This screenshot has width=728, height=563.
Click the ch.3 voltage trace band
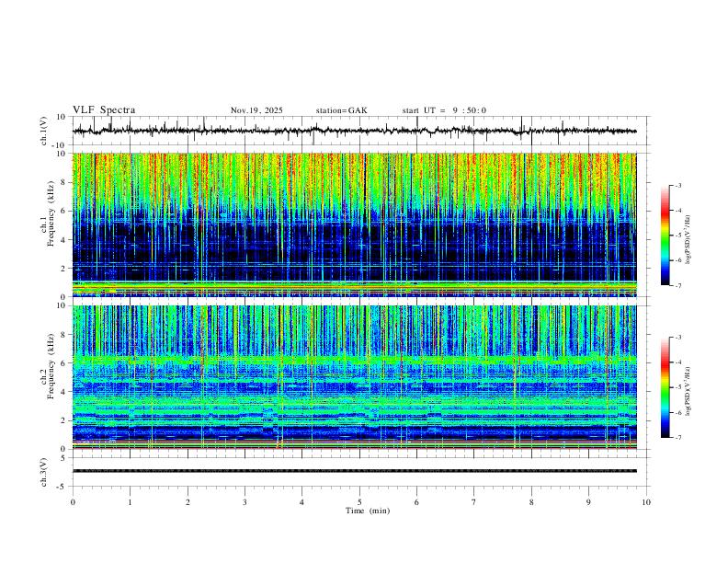[x=354, y=471]
